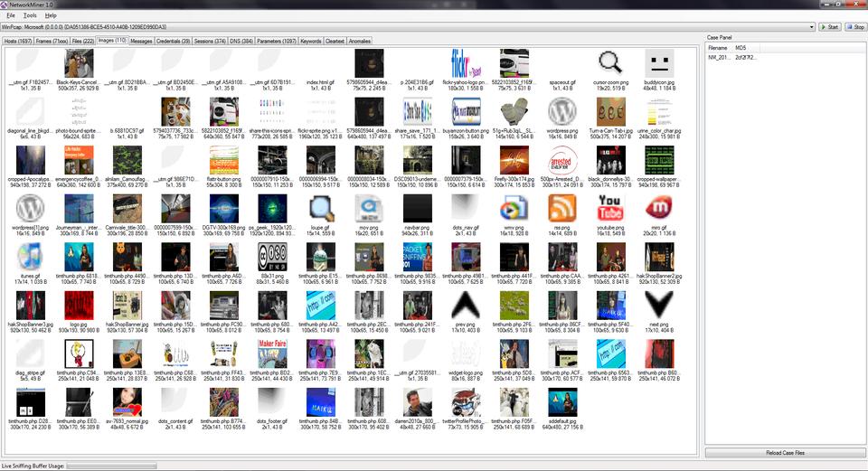Select the rss.png feed icon
This screenshot has height=471, width=868.
pyautogui.click(x=562, y=207)
